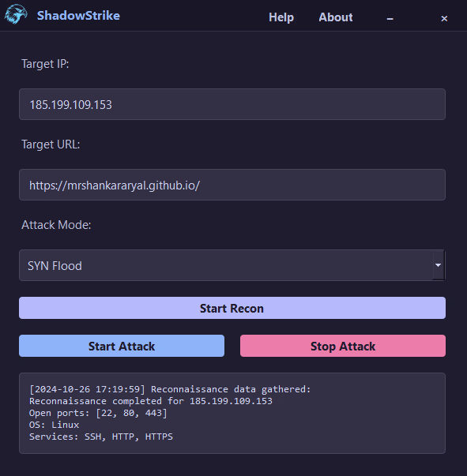The width and height of the screenshot is (467, 476).
Task: Minimize the ShadowStrike window
Action: (x=390, y=19)
